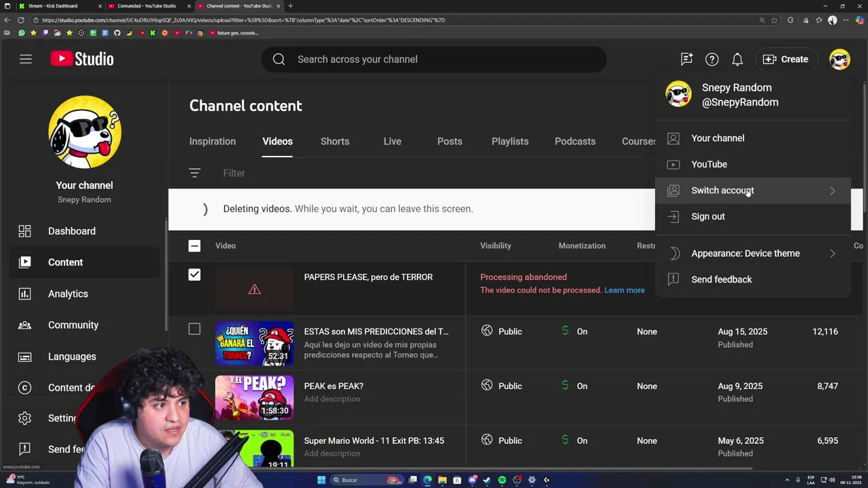
Task: Click the filter lines icon
Action: (x=195, y=173)
